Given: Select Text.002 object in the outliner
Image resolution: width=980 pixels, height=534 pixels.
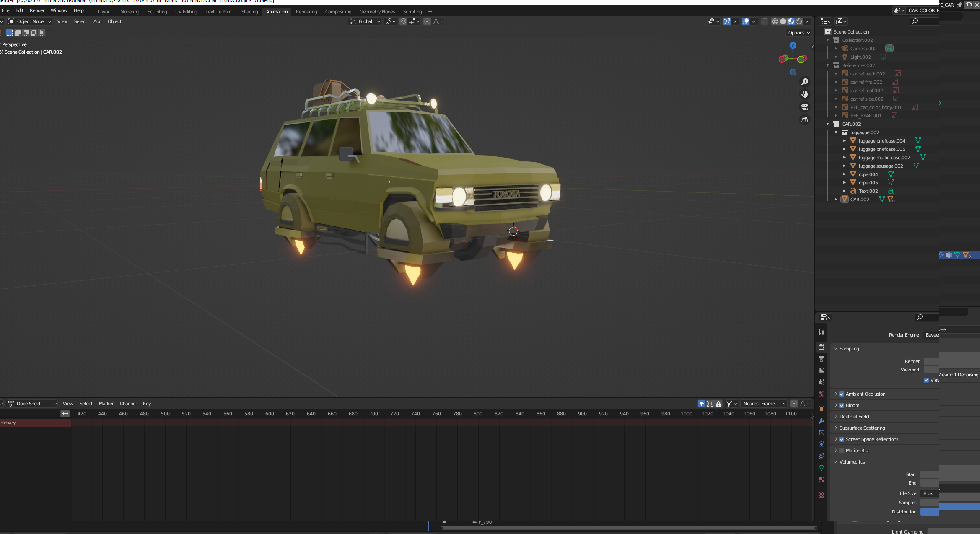Looking at the screenshot, I should pyautogui.click(x=868, y=191).
